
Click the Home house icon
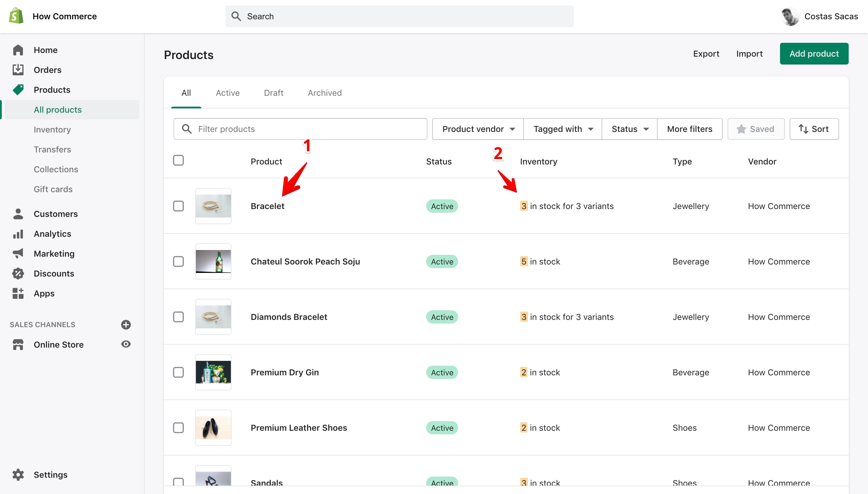tap(18, 50)
